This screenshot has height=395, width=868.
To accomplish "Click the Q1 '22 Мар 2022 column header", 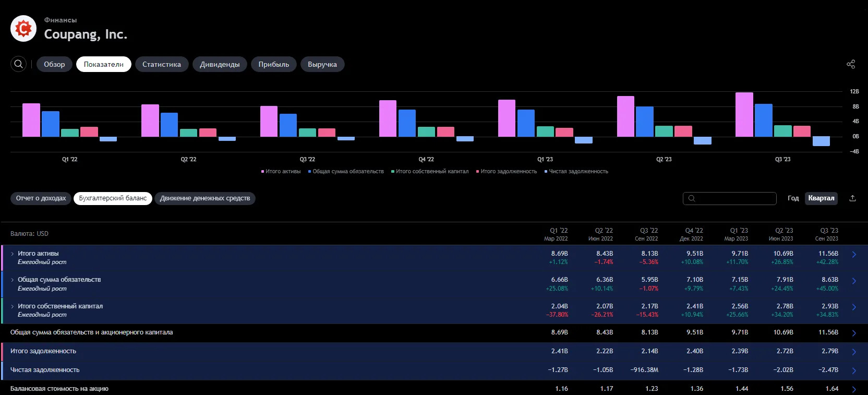I will click(x=556, y=234).
